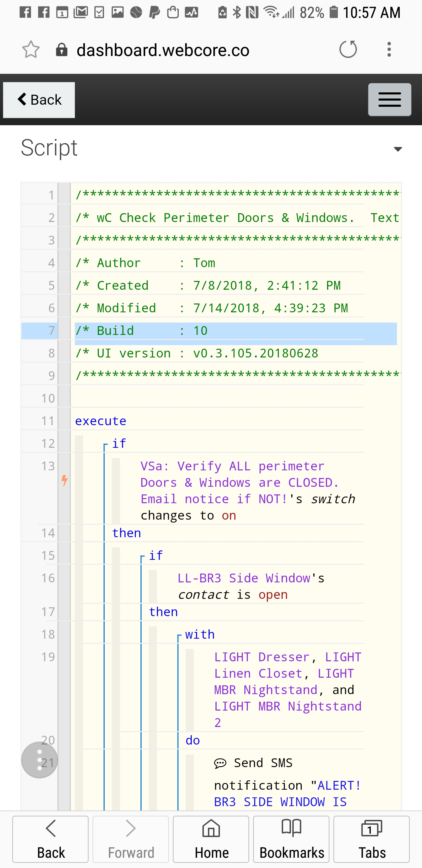Tap the bookmark star icon
The image size is (422, 868).
click(31, 50)
